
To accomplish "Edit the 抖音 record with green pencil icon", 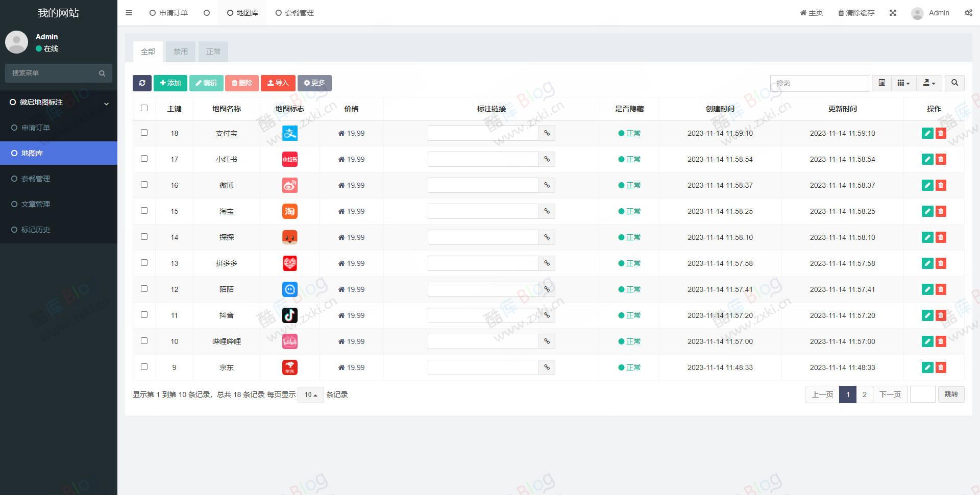I will [927, 315].
